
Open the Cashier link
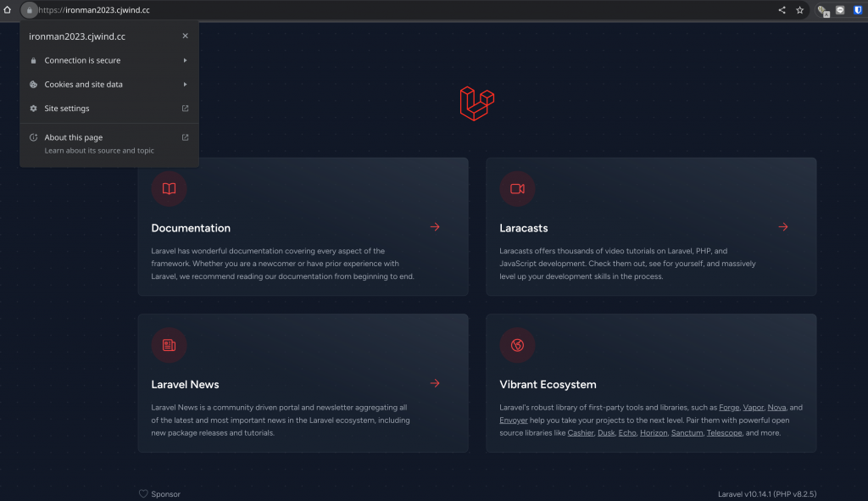(581, 433)
